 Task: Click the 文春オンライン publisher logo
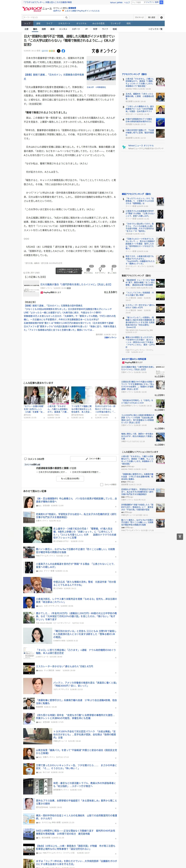click(104, 51)
